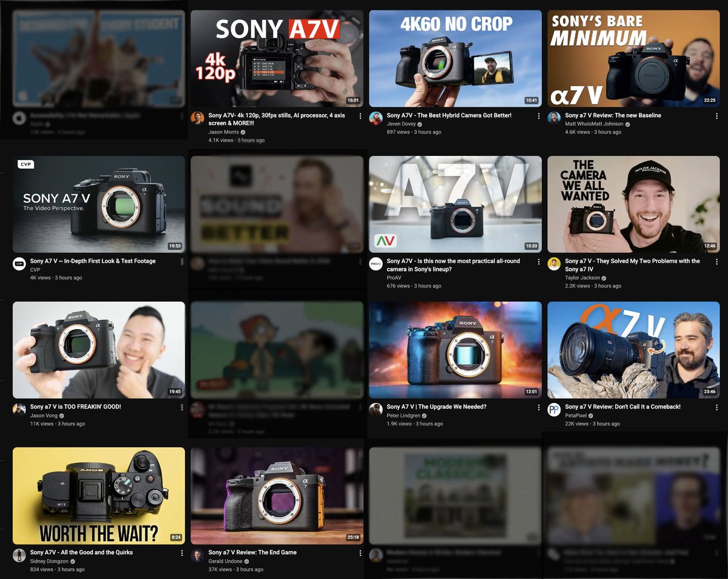Open three-dot menu for Jason Morris video
Screen dimensions: 728x579
[x=360, y=116]
